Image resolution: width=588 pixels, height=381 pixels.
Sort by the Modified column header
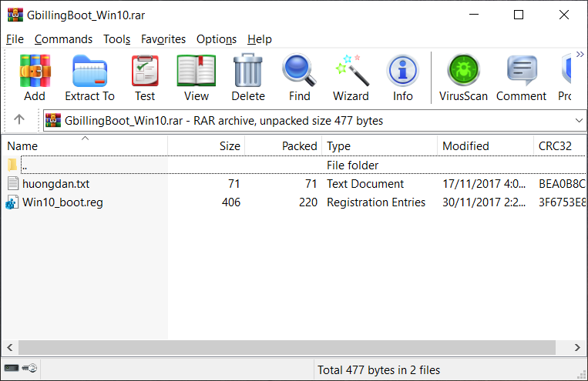(486, 145)
